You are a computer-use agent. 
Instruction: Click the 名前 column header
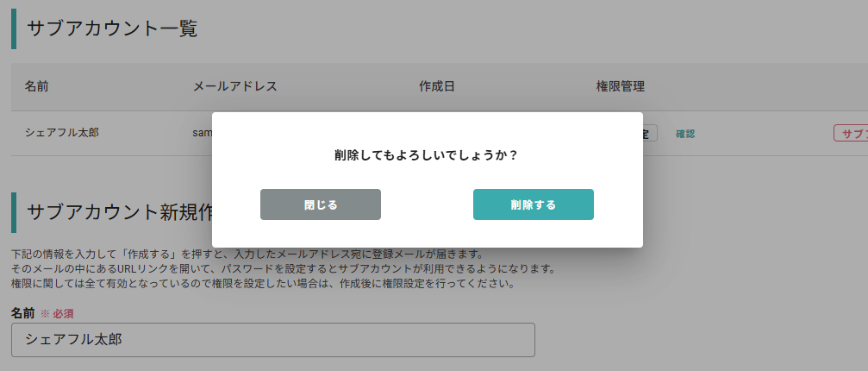point(36,86)
